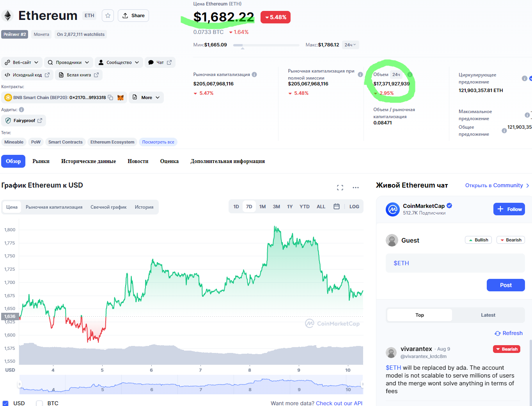Click the $ETH post input field
This screenshot has width=532, height=406.
(455, 263)
